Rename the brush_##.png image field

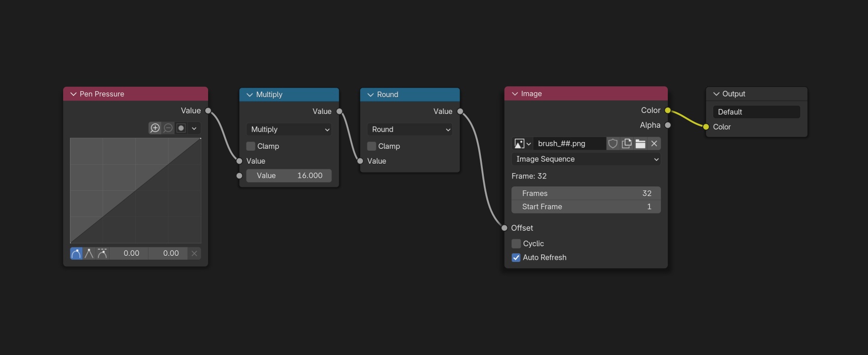(x=570, y=143)
